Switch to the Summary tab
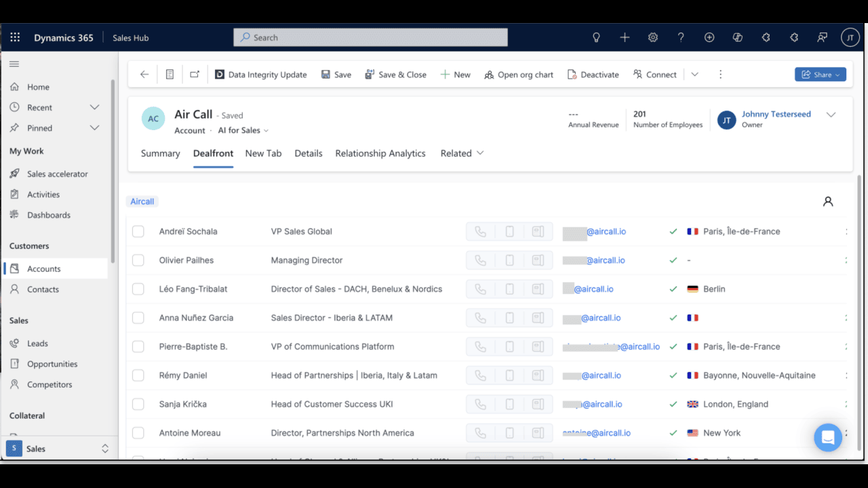868x488 pixels. click(161, 153)
